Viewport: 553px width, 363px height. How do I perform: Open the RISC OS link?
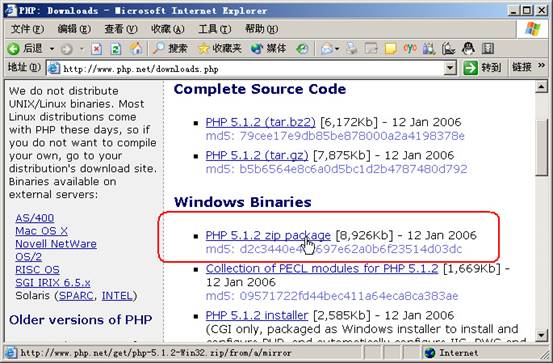coord(37,270)
